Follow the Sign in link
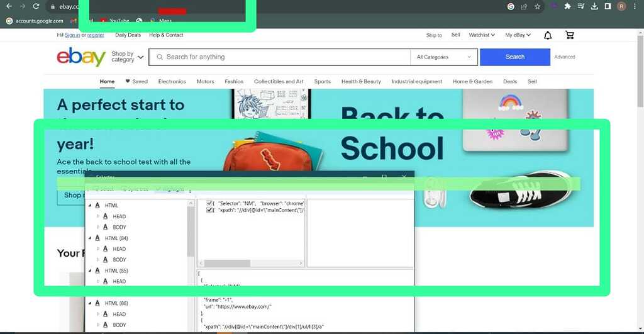This screenshot has height=334, width=644. tap(72, 35)
